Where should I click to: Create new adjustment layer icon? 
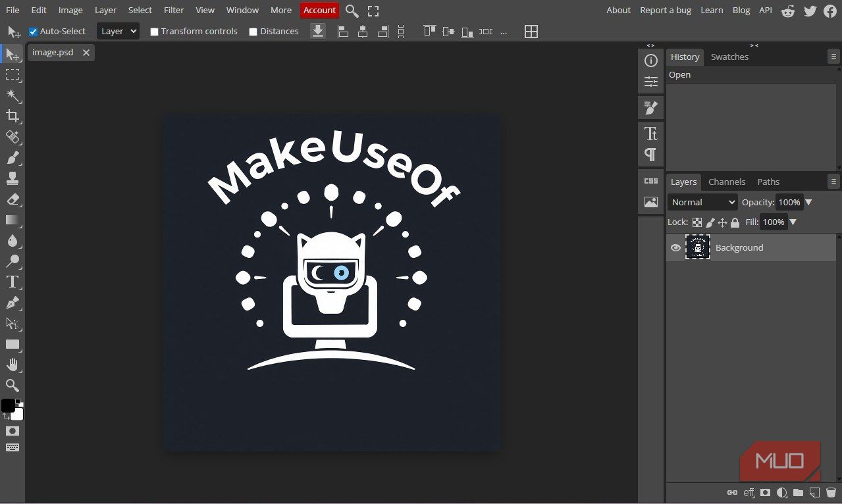point(781,492)
